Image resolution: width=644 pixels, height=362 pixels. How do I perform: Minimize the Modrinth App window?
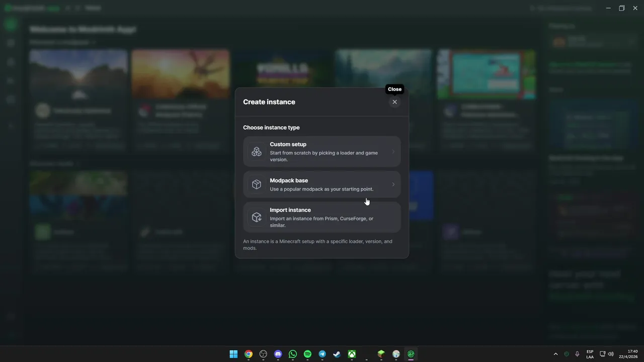point(608,8)
